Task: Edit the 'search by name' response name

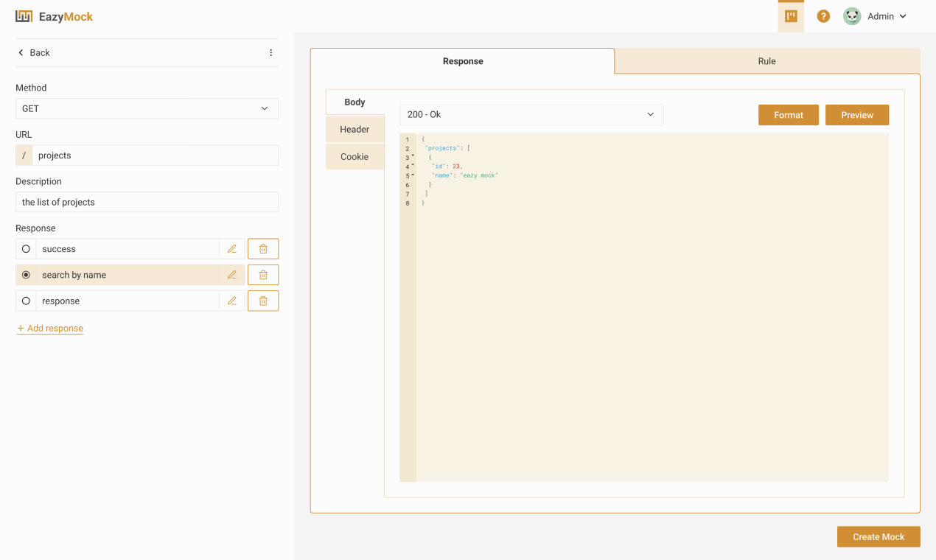Action: [232, 275]
